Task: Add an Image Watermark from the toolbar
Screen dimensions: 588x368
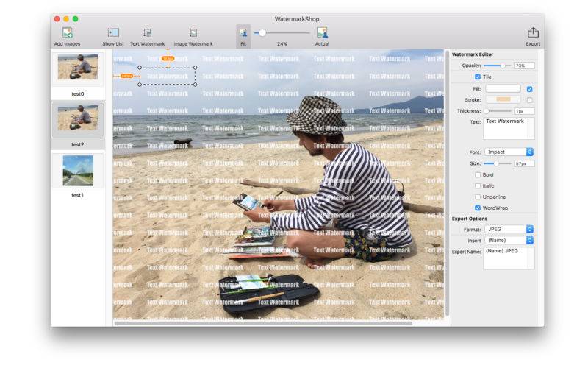Action: coord(193,32)
